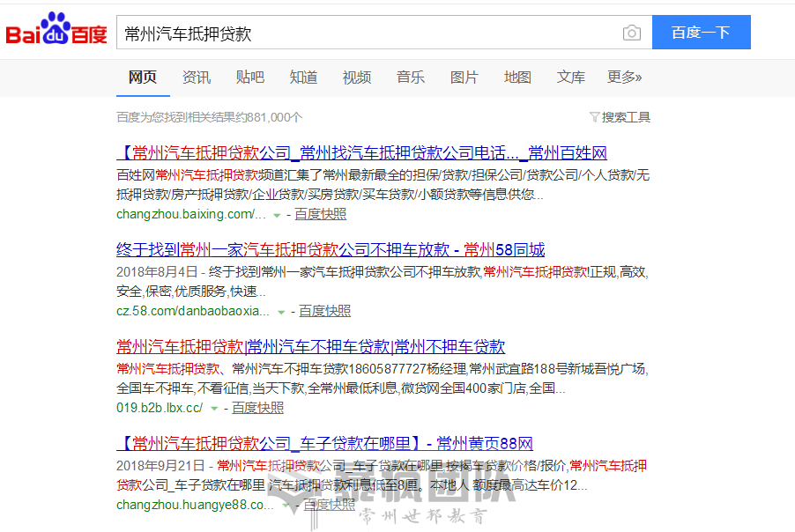Image resolution: width=795 pixels, height=532 pixels.
Task: Open 百度快照 for cz.58.com result
Action: [325, 311]
